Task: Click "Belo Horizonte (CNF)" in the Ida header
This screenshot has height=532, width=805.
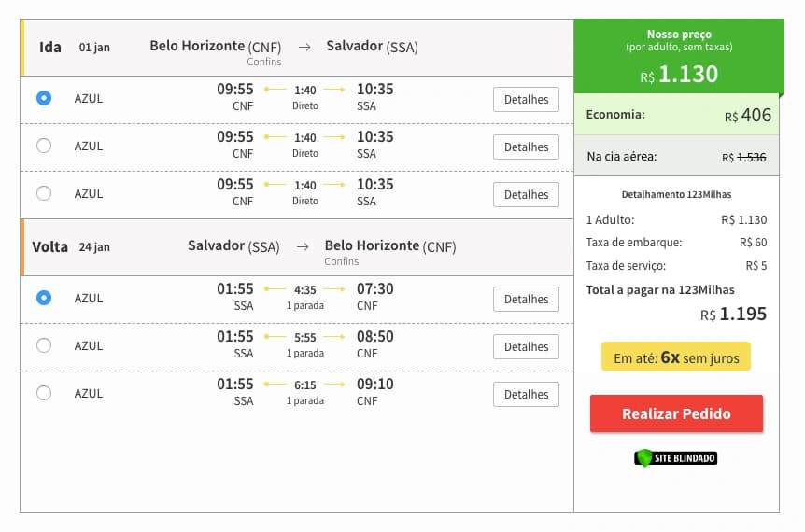Action: click(x=216, y=46)
